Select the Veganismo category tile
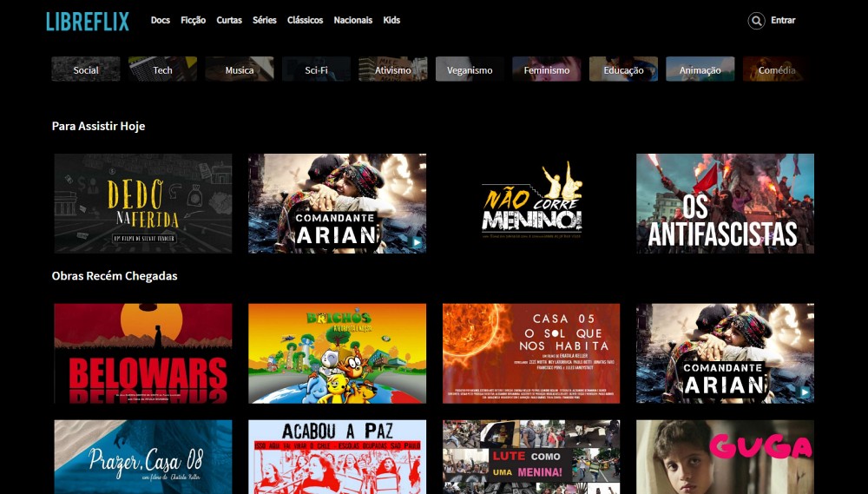The height and width of the screenshot is (494, 868). (x=470, y=69)
